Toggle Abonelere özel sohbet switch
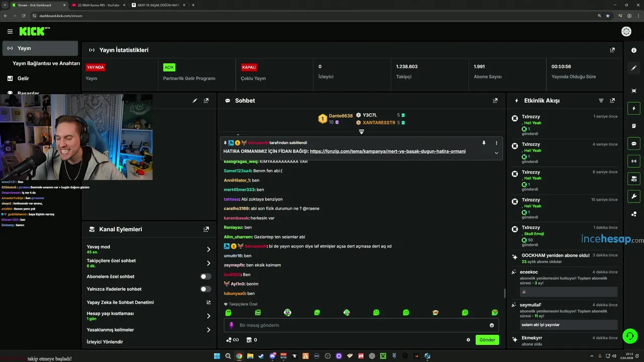 pos(205,277)
